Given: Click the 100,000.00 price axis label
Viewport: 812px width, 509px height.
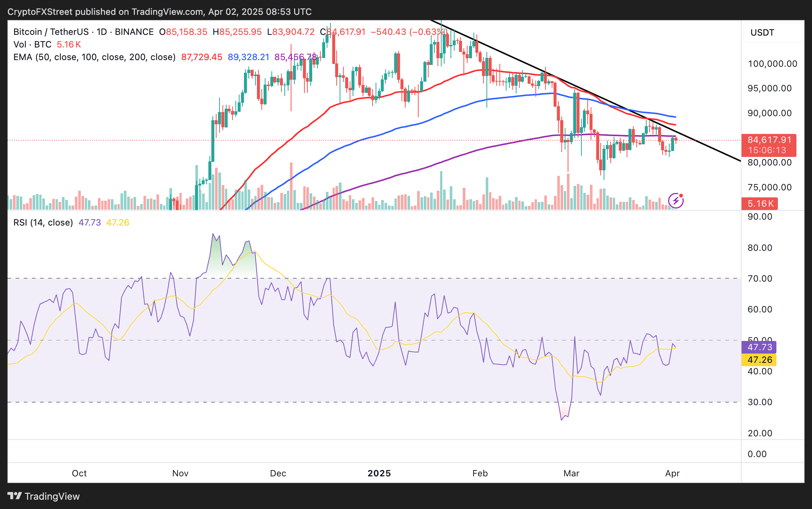Looking at the screenshot, I should [x=772, y=64].
